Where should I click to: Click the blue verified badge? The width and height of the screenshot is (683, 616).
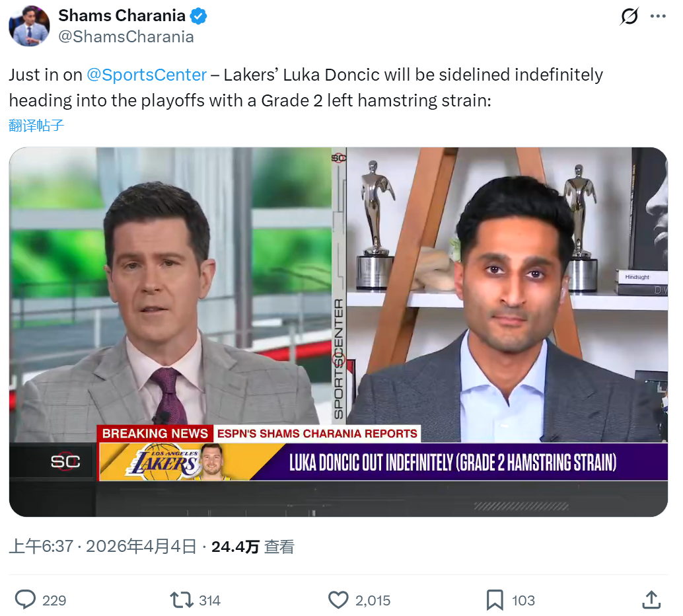pos(199,16)
